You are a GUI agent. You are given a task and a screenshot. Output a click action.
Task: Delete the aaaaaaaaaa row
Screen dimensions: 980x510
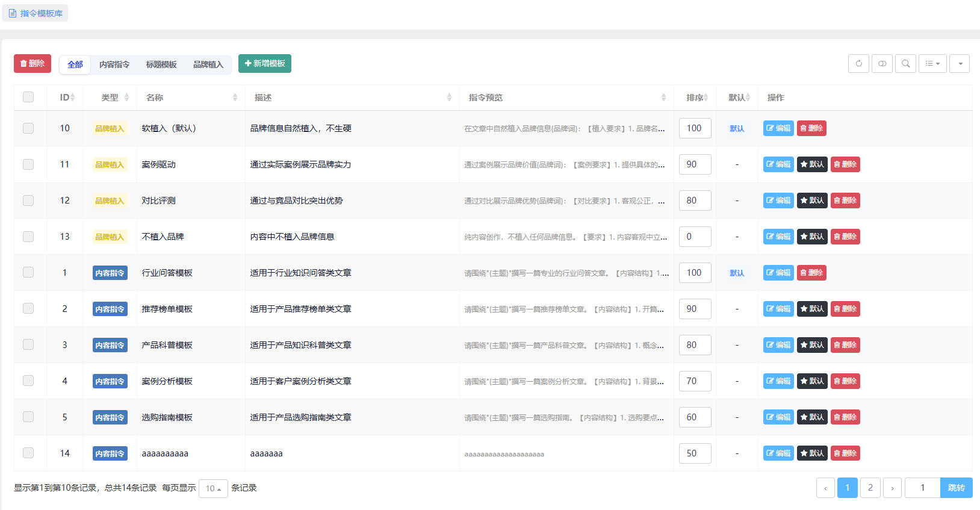point(845,453)
